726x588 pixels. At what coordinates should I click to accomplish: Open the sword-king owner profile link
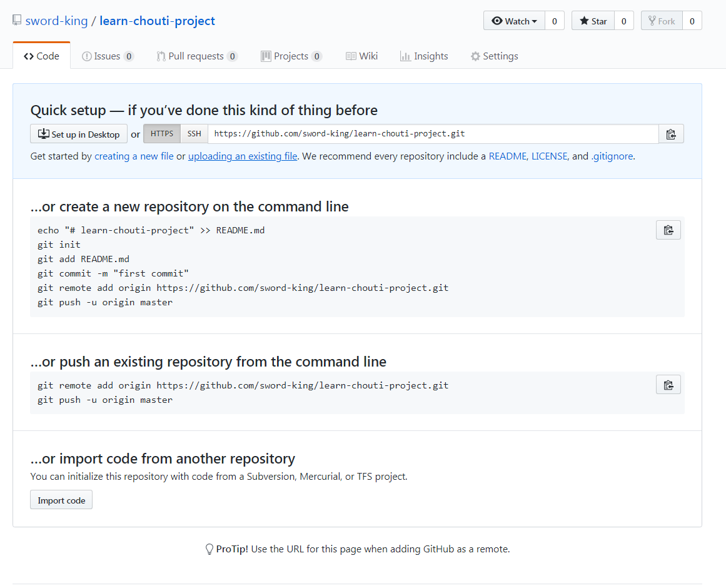(x=56, y=21)
